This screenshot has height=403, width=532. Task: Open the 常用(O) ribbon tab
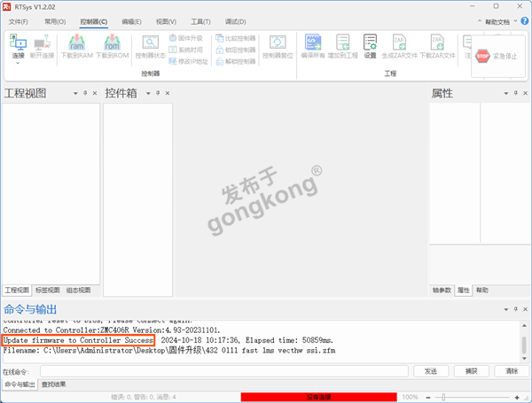[x=55, y=21]
